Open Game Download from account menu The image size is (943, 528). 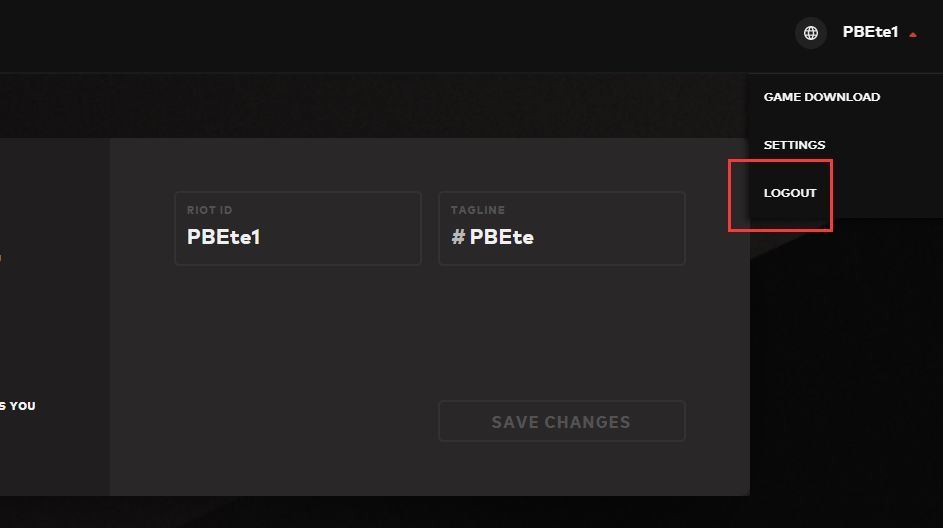pos(821,97)
